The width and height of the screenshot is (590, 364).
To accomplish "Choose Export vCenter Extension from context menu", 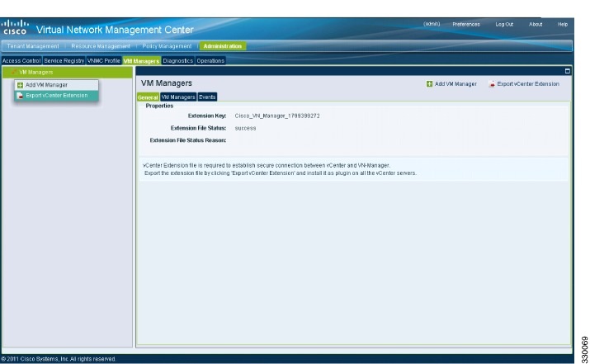I will [56, 96].
